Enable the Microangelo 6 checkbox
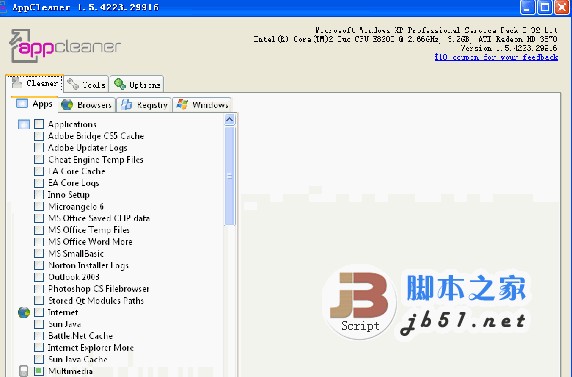 point(39,207)
